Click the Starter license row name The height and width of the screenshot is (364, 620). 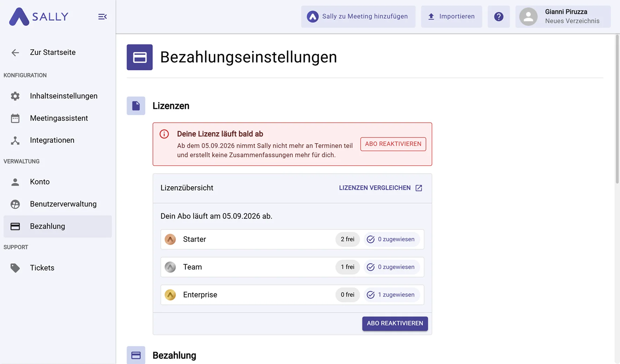point(194,240)
